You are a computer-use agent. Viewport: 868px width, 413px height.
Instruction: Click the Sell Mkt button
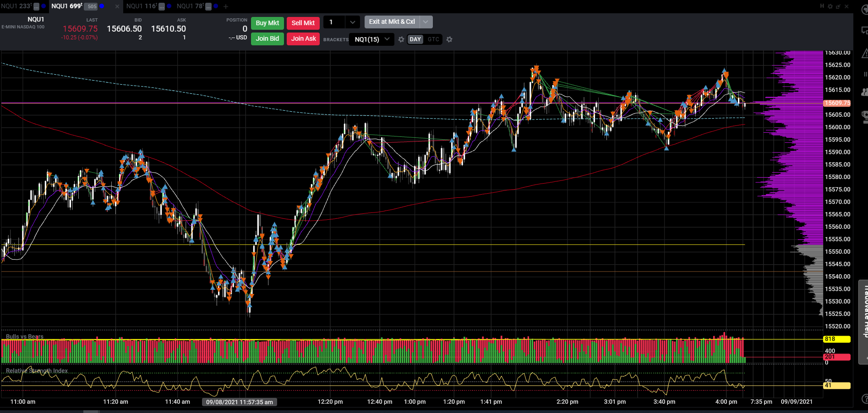pos(303,23)
